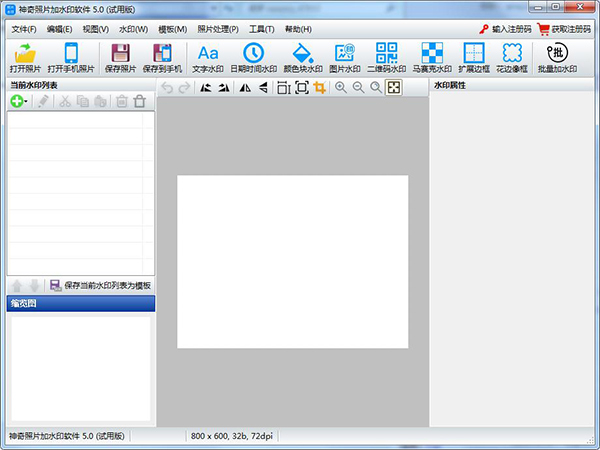Click the 保存照片 save photo icon

(x=120, y=55)
